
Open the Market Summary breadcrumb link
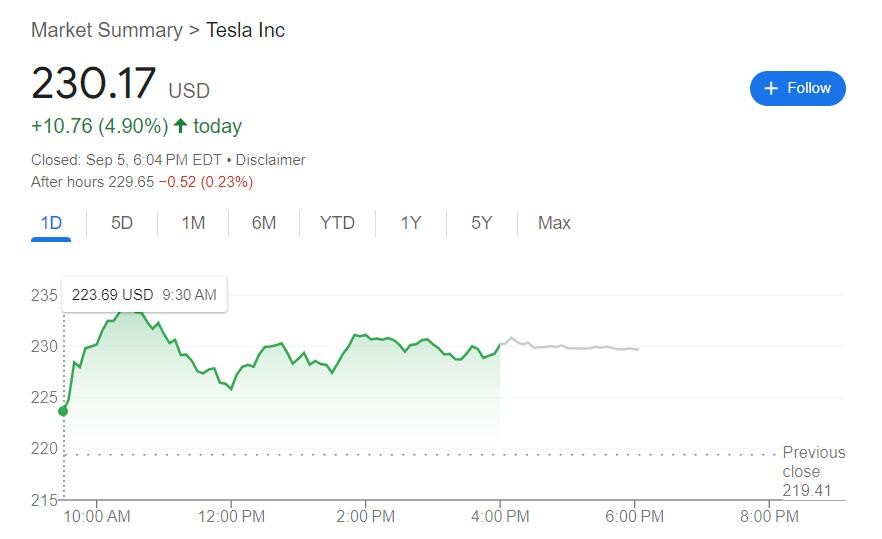(x=105, y=30)
